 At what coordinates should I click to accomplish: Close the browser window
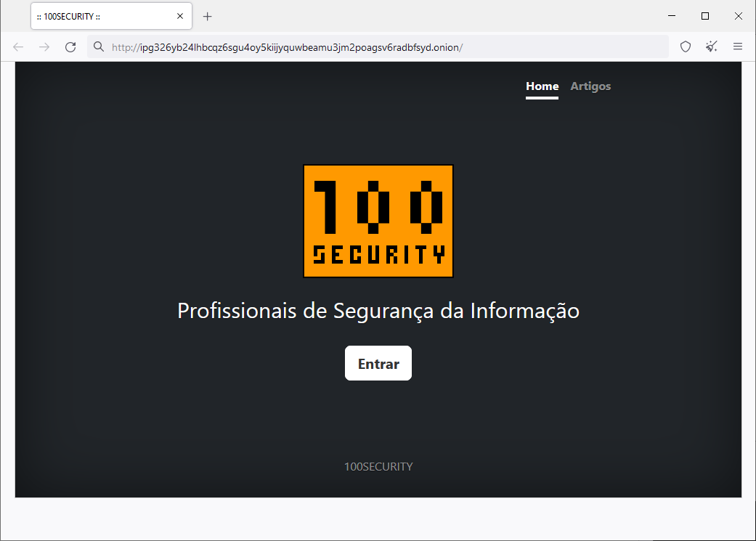coord(738,16)
